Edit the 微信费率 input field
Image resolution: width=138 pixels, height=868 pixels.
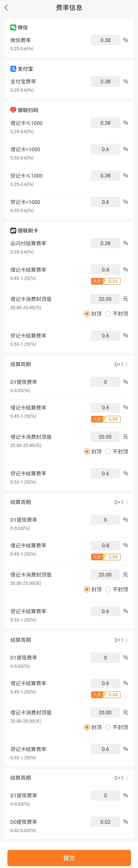tap(105, 40)
